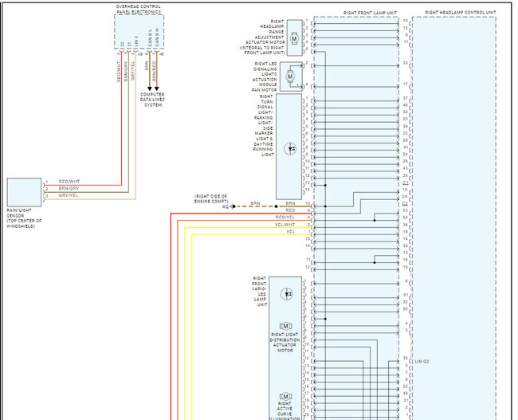Click 'BRN/GRY' label at sensor pin 2

tap(69, 188)
